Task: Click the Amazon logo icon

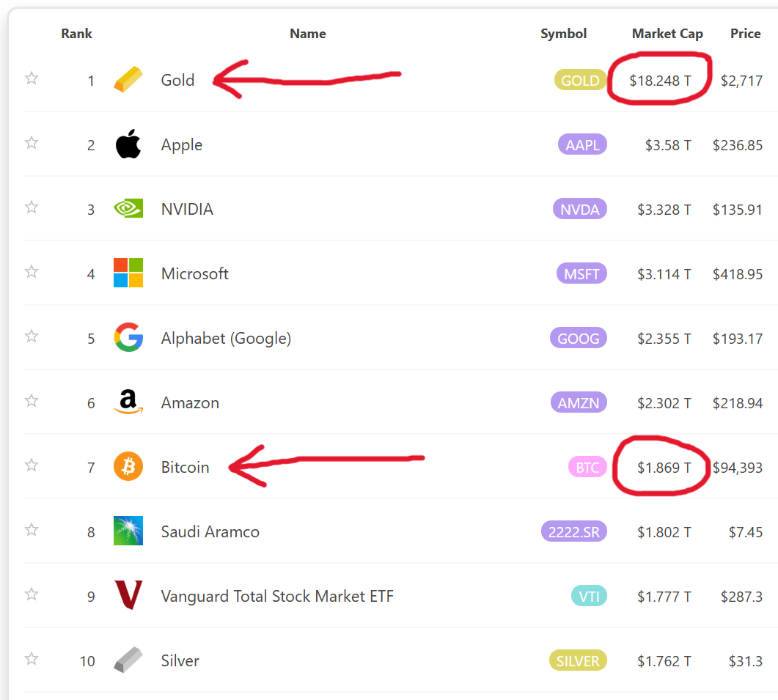Action: click(128, 402)
